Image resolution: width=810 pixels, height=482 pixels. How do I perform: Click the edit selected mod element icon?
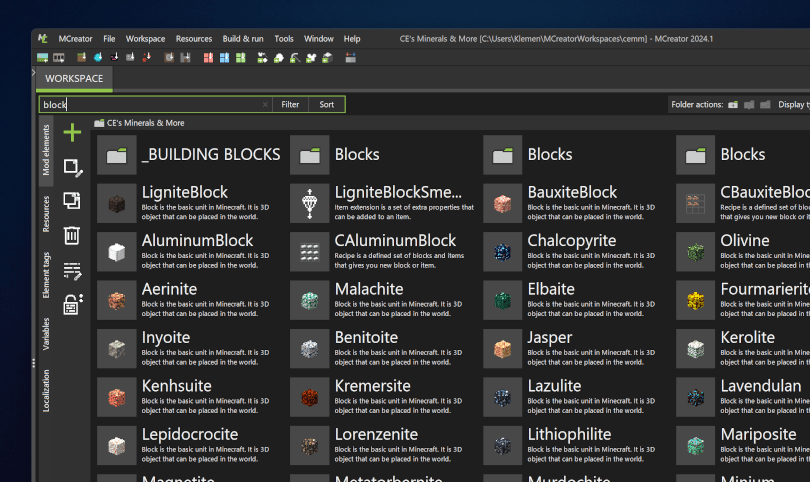pyautogui.click(x=72, y=167)
